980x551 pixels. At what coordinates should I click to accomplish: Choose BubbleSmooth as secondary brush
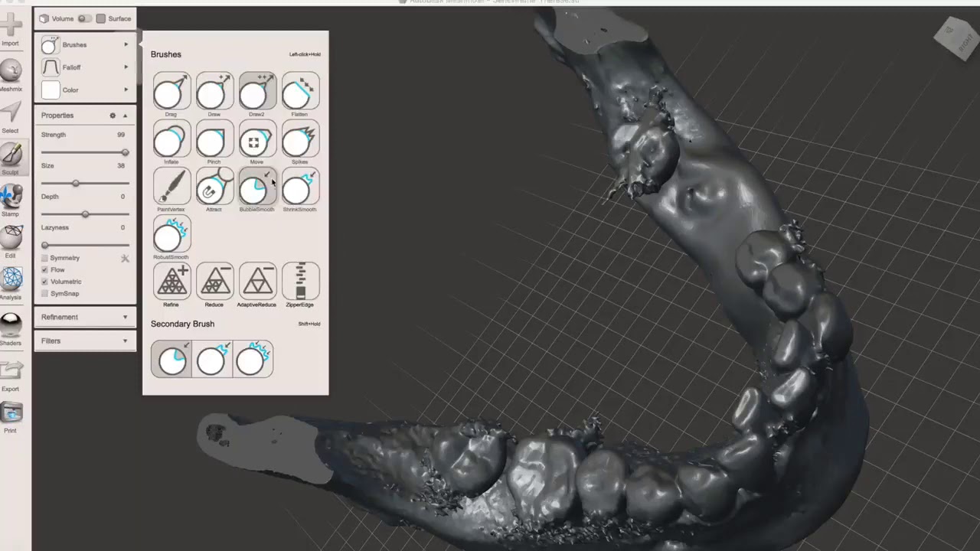tap(172, 359)
